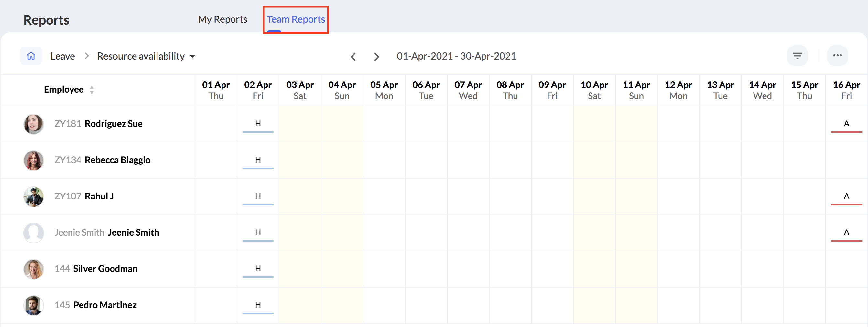
Task: Click the Leave breadcrumb link
Action: (63, 56)
